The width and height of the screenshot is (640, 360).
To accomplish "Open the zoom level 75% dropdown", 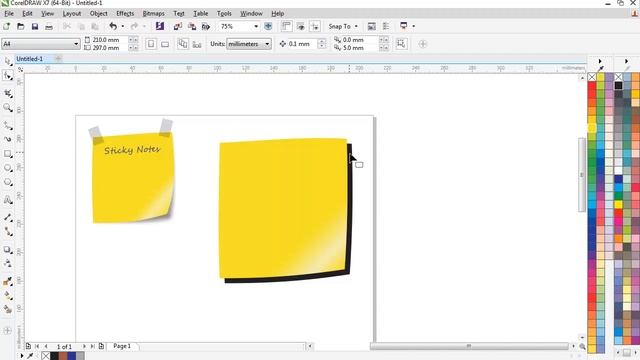I will coord(256,27).
